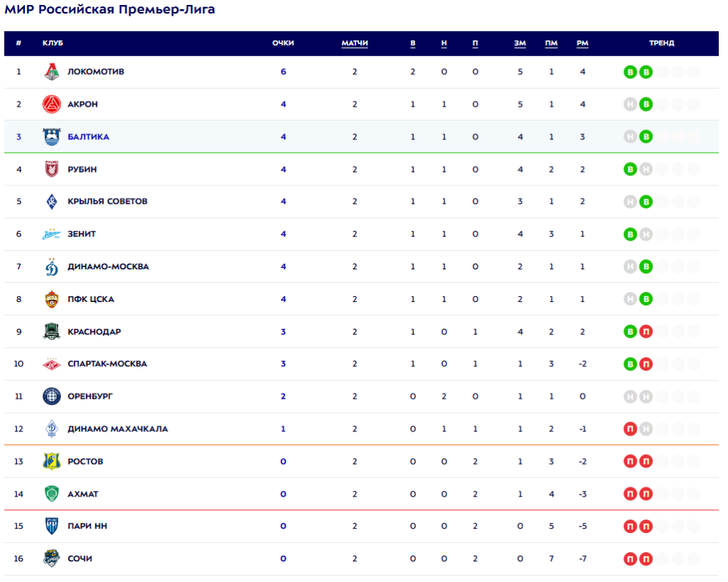Click Krasnodar's red П trend badge
The height and width of the screenshot is (582, 728).
point(646,331)
